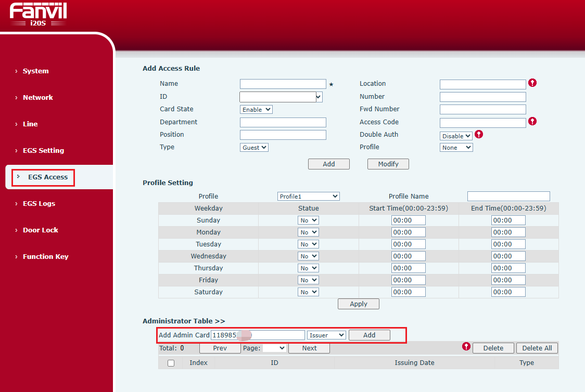Viewport: 585px width, 392px height.
Task: Open the Type dropdown showing Guest
Action: click(x=254, y=148)
